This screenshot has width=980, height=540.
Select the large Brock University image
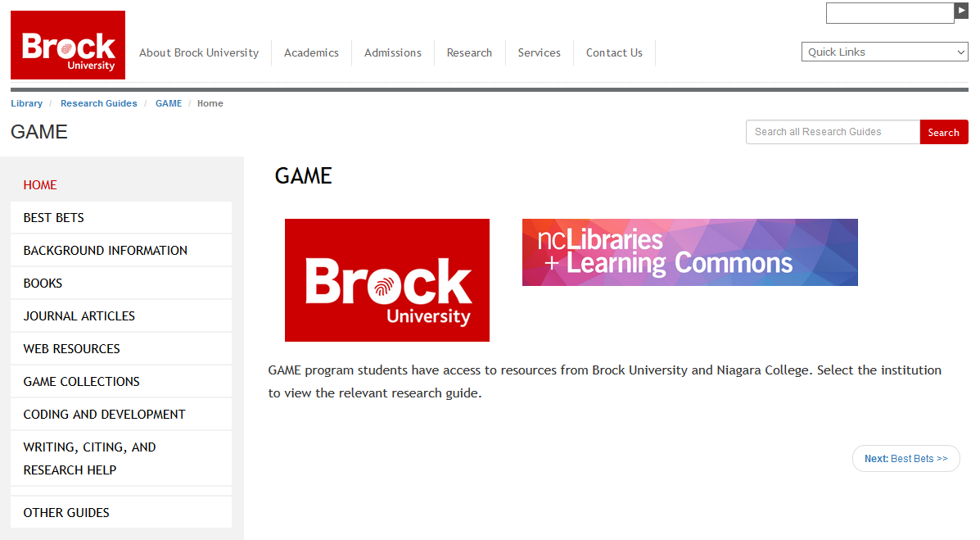[x=387, y=280]
